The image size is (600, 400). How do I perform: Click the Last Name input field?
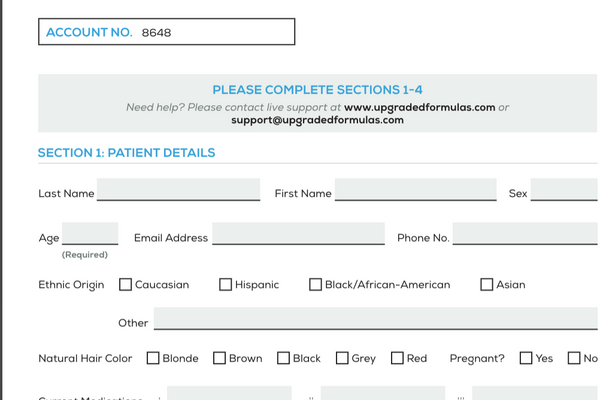178,190
